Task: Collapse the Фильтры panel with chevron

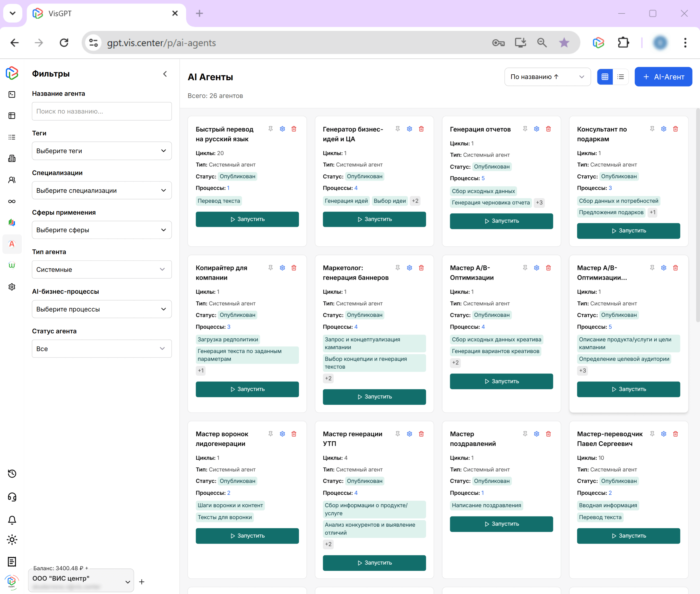Action: click(x=165, y=74)
